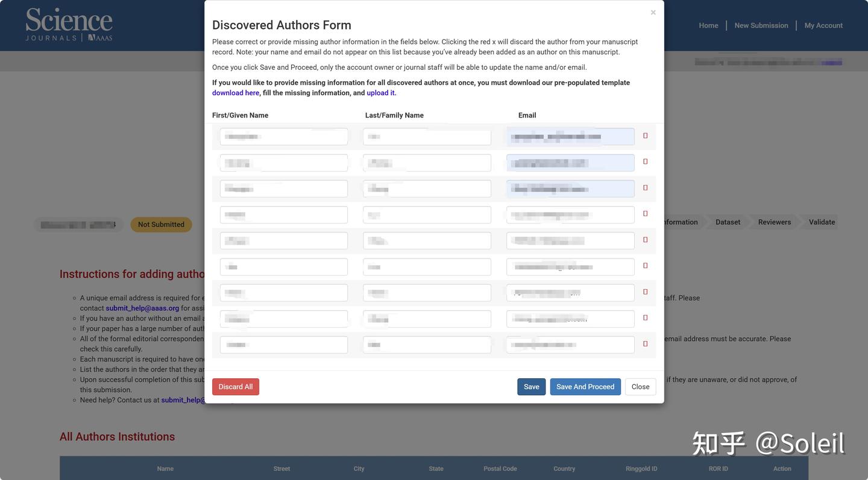Discard the author in the first row

pyautogui.click(x=646, y=136)
